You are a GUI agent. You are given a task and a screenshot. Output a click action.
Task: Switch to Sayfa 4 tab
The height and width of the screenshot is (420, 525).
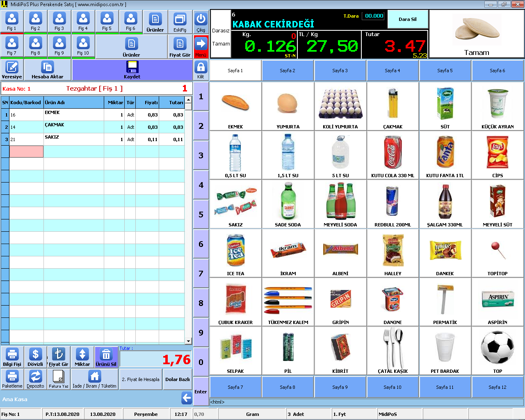[393, 71]
